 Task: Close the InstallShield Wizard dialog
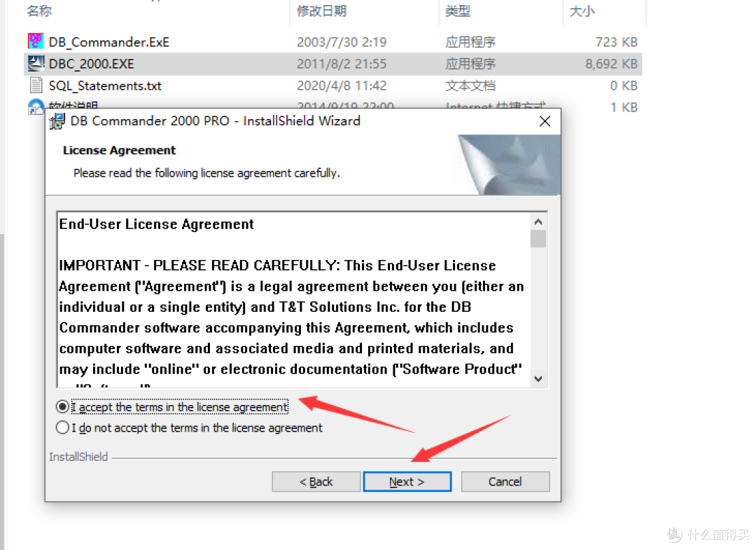[x=545, y=121]
